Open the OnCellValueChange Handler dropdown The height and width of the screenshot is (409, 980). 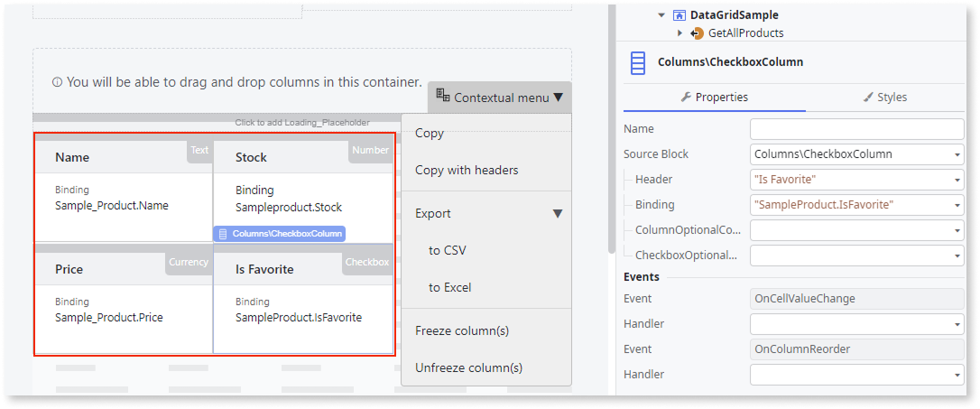coord(958,324)
